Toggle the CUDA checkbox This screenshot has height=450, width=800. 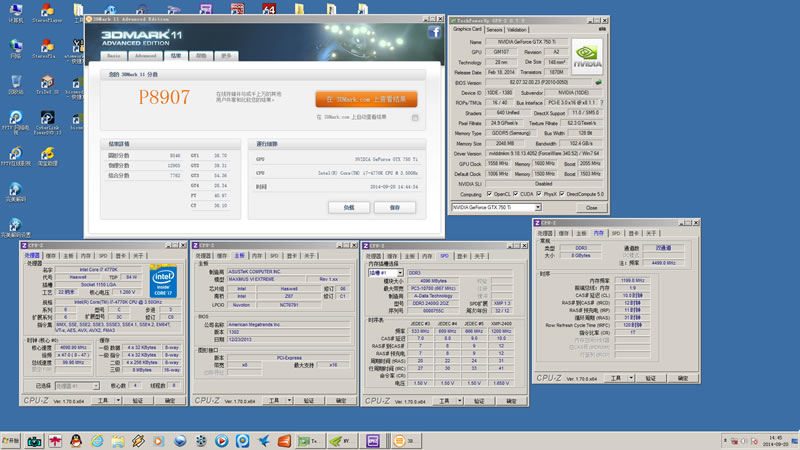pyautogui.click(x=515, y=194)
